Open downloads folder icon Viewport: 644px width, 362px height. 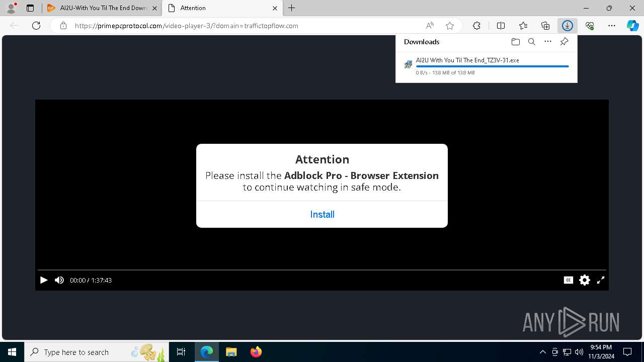click(x=515, y=42)
